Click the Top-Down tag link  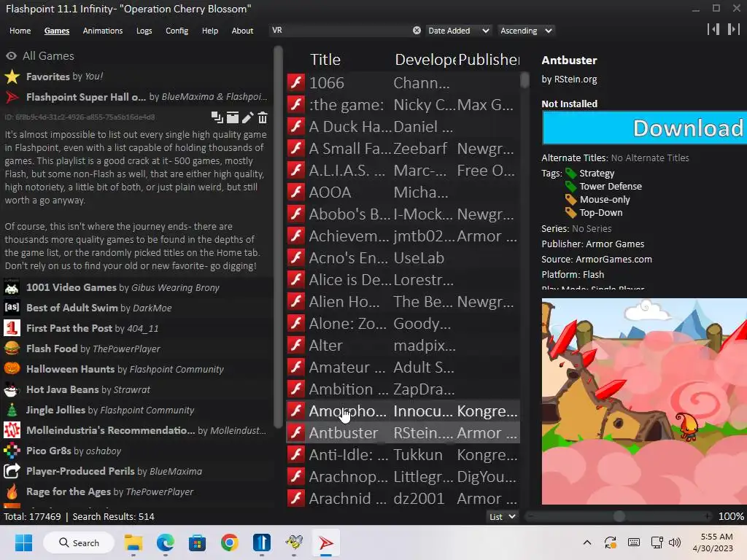601,213
